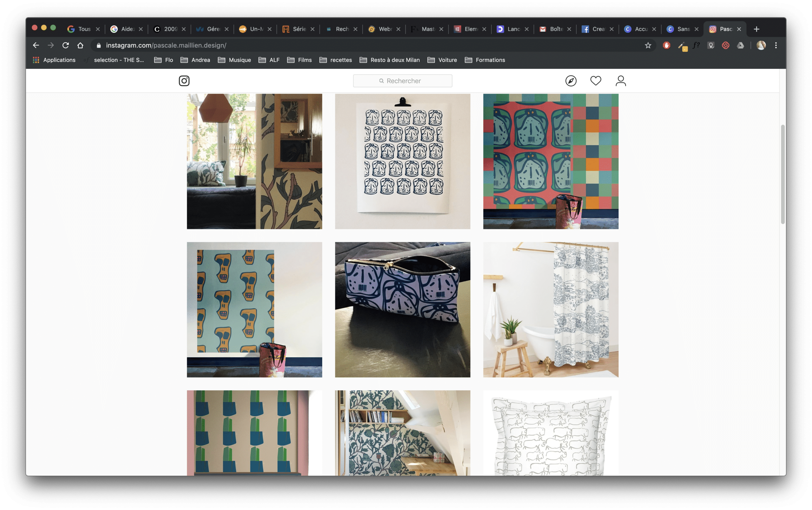Open the Applications bookmarks shortcut
Viewport: 812px width, 510px height.
pos(54,60)
